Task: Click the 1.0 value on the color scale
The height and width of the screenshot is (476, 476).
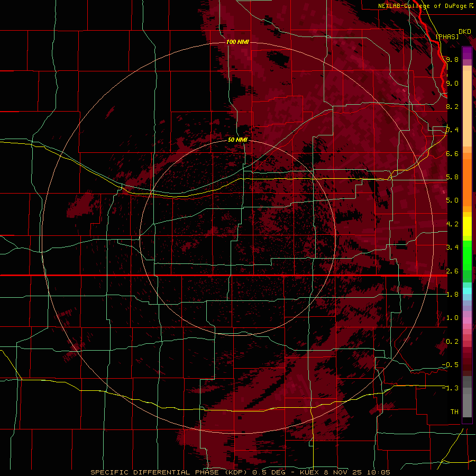Action: (x=452, y=317)
